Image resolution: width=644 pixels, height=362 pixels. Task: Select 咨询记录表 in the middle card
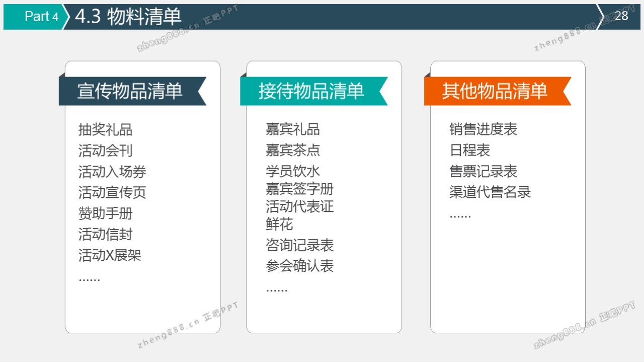[299, 245]
